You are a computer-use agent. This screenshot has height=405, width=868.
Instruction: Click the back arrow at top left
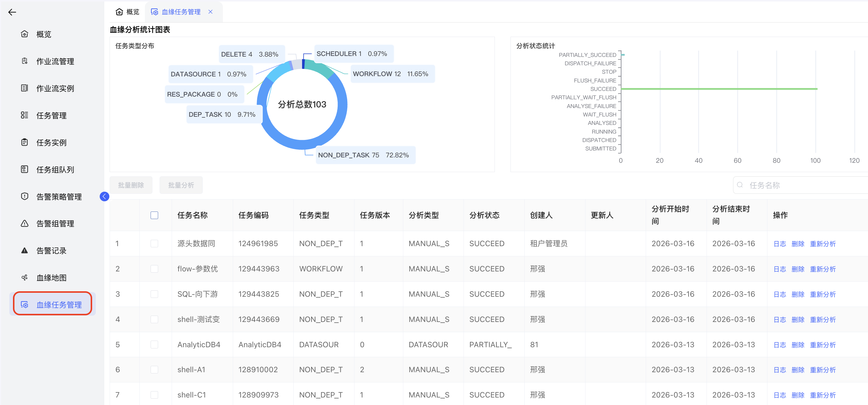(12, 12)
